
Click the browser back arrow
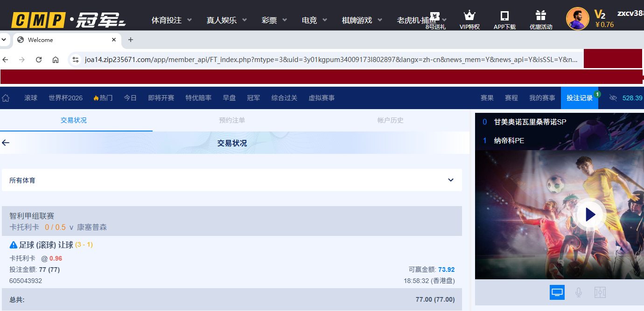[6, 60]
